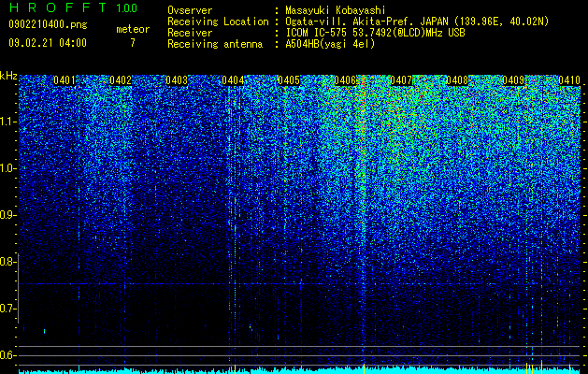
Task: Click the 0408 time marker label
Action: click(457, 80)
